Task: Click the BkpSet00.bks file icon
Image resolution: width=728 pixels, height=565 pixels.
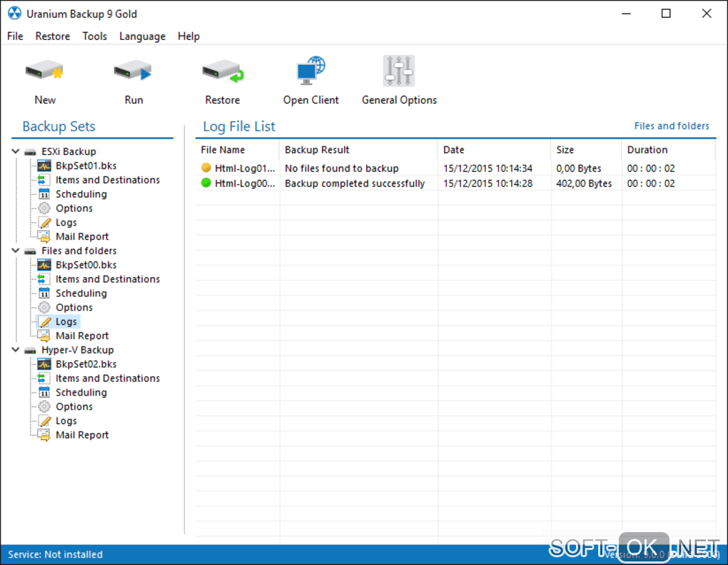Action: [44, 265]
